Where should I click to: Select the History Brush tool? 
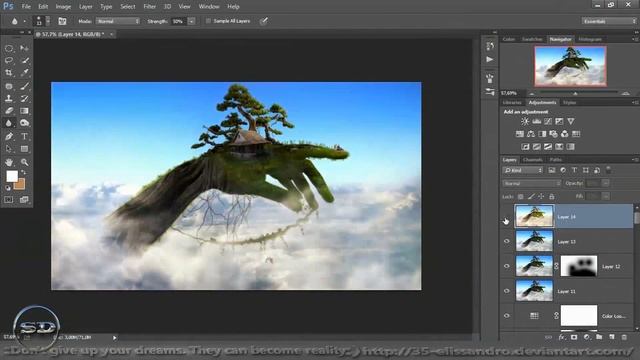tap(24, 98)
